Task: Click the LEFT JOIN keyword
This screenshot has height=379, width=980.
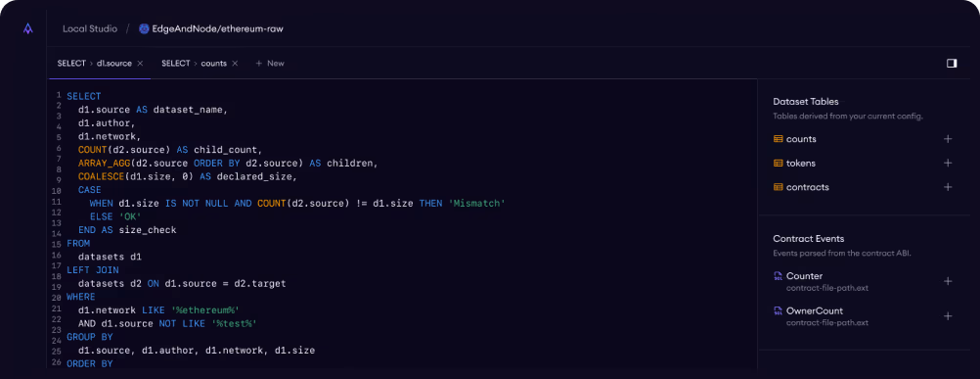Action: click(93, 270)
